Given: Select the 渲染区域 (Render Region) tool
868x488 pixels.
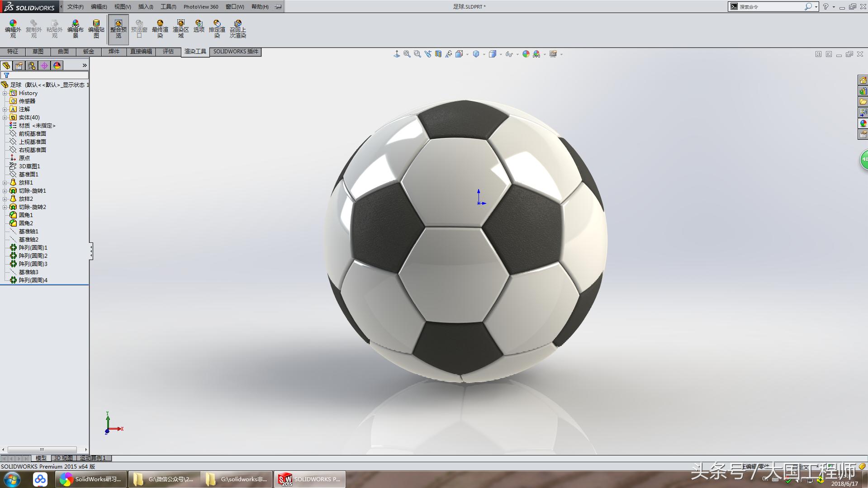Looking at the screenshot, I should click(180, 28).
